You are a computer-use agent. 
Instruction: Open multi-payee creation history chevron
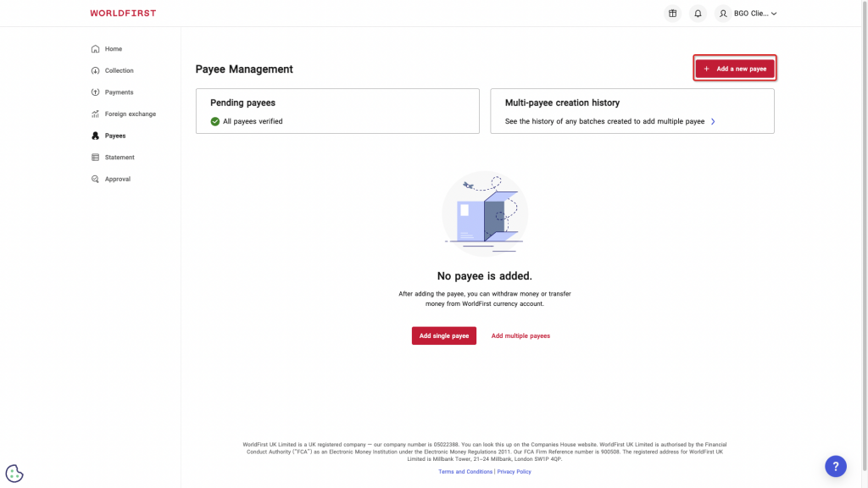tap(713, 122)
